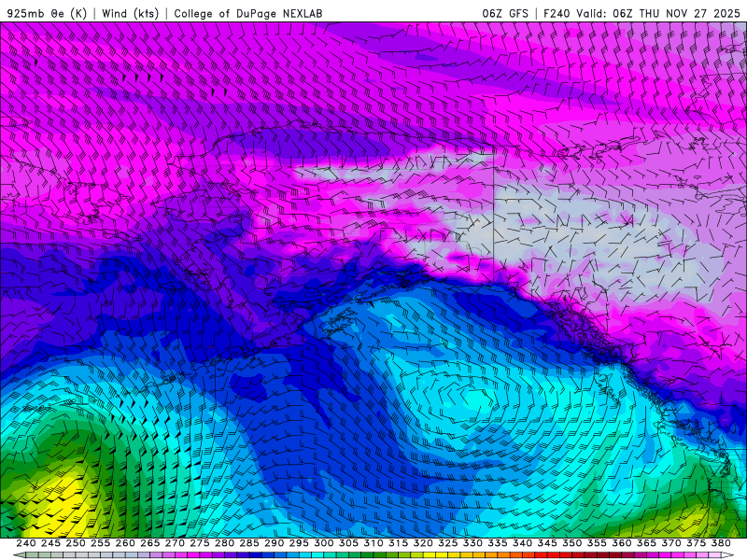Select the 305 scale label
Screen dimensions: 747x560
(348, 543)
